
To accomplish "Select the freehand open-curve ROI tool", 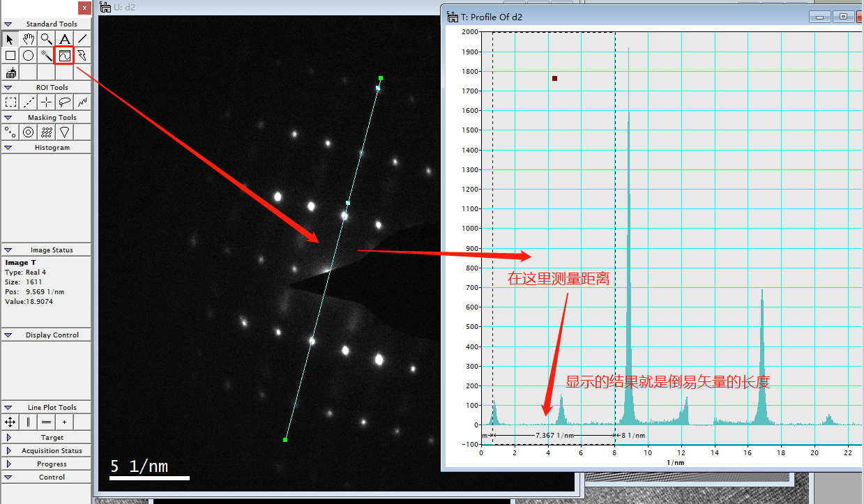I will pyautogui.click(x=82, y=102).
